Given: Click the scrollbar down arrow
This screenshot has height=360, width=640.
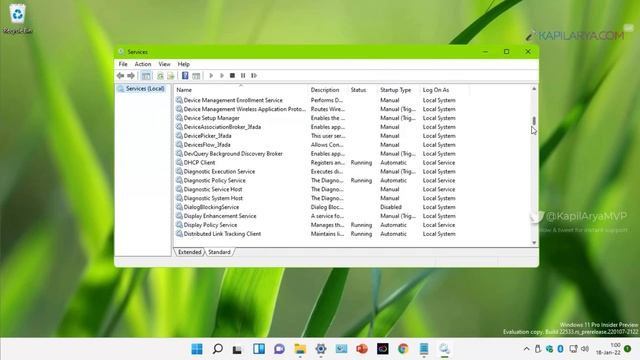Looking at the screenshot, I should pos(534,243).
